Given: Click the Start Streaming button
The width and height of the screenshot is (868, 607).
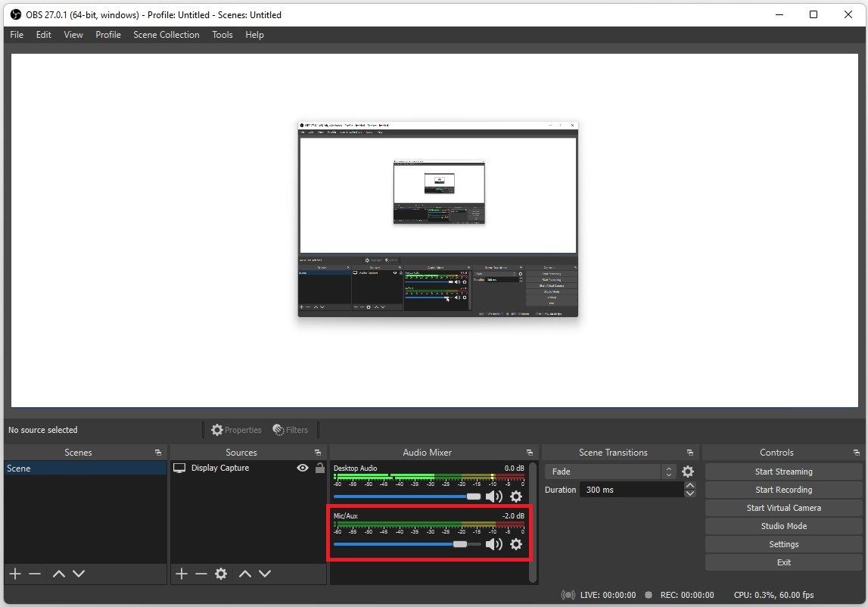Looking at the screenshot, I should [783, 472].
